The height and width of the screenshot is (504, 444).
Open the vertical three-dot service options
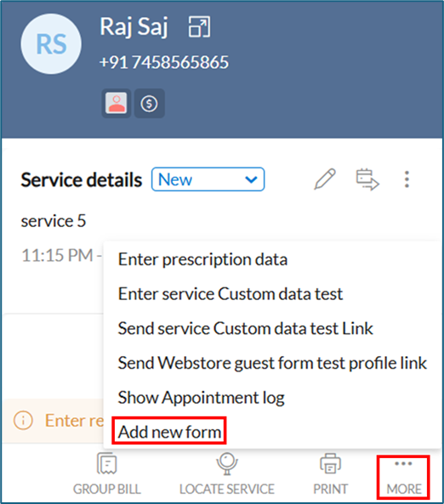[407, 179]
